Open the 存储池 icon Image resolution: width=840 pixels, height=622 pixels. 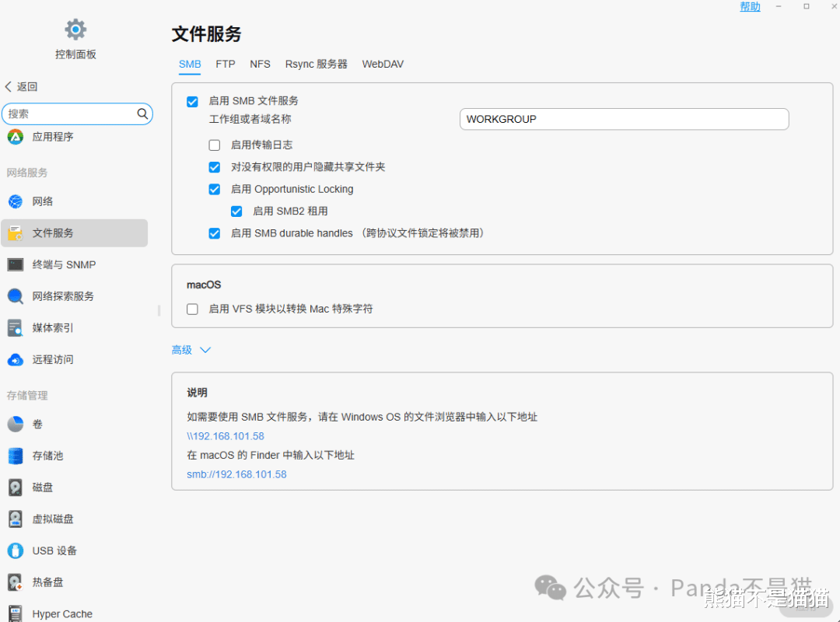click(16, 456)
